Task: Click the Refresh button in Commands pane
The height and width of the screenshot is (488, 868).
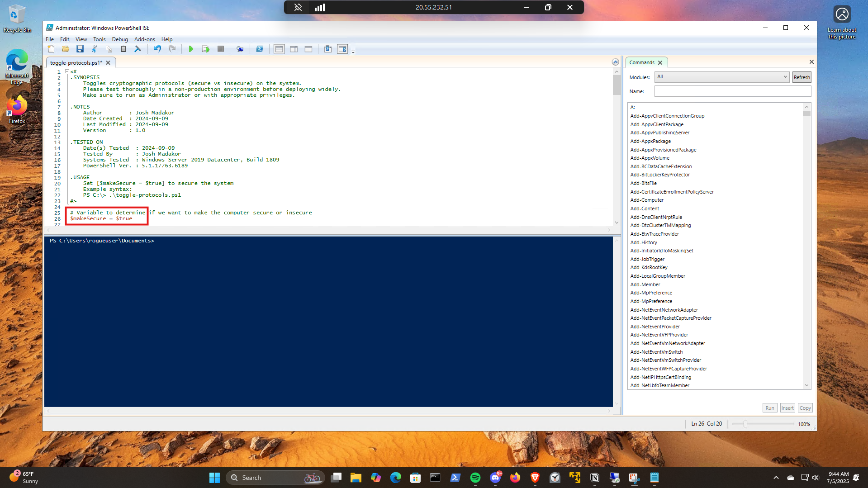Action: click(801, 77)
